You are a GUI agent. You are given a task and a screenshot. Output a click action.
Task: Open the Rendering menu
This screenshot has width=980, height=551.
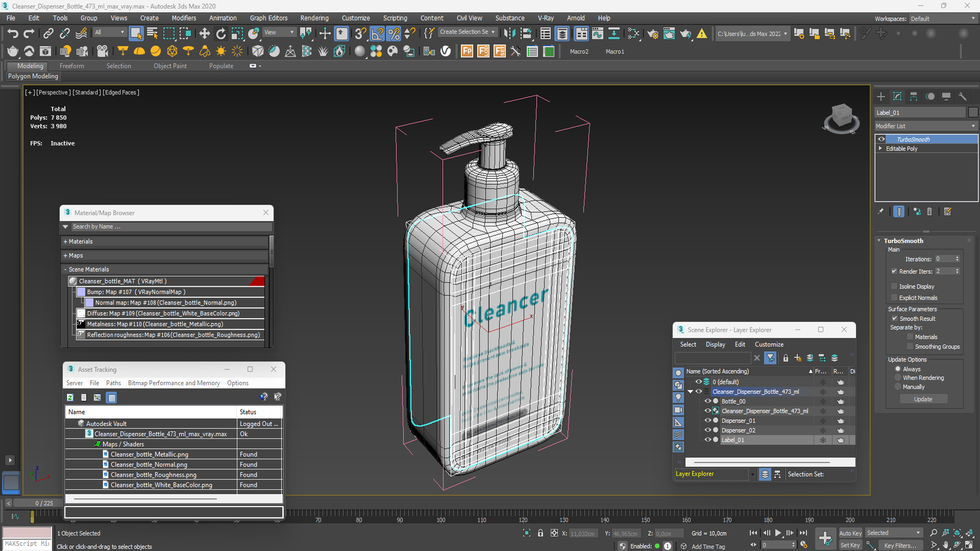tap(314, 18)
